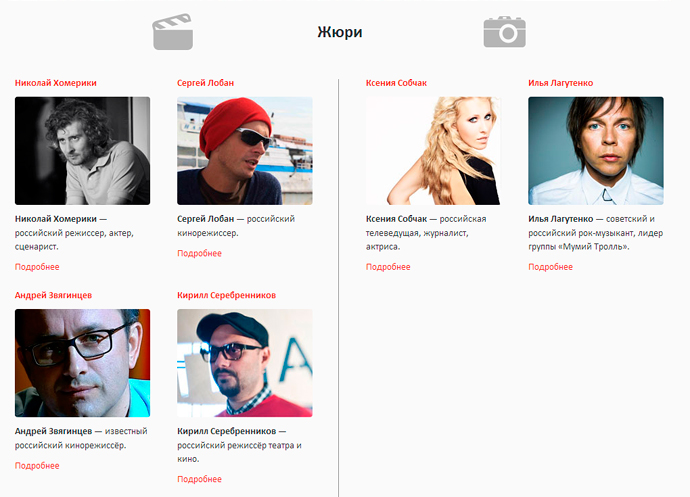Click the film clapperboard icon

pos(172,33)
